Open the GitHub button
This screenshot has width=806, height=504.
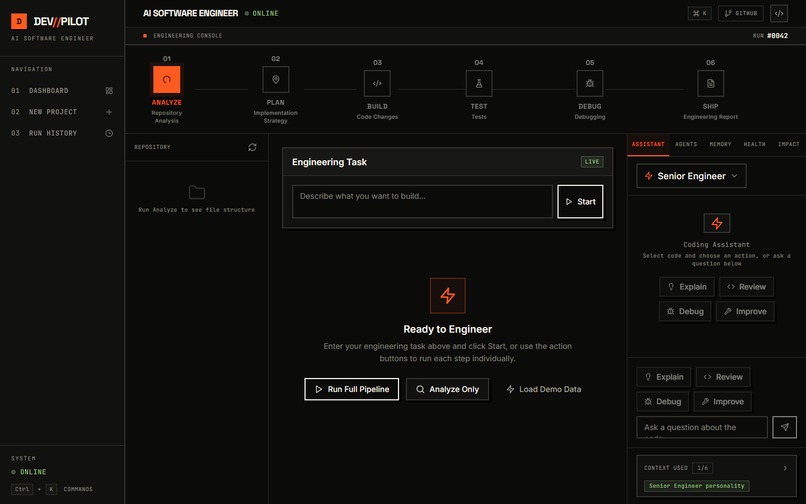tap(741, 13)
